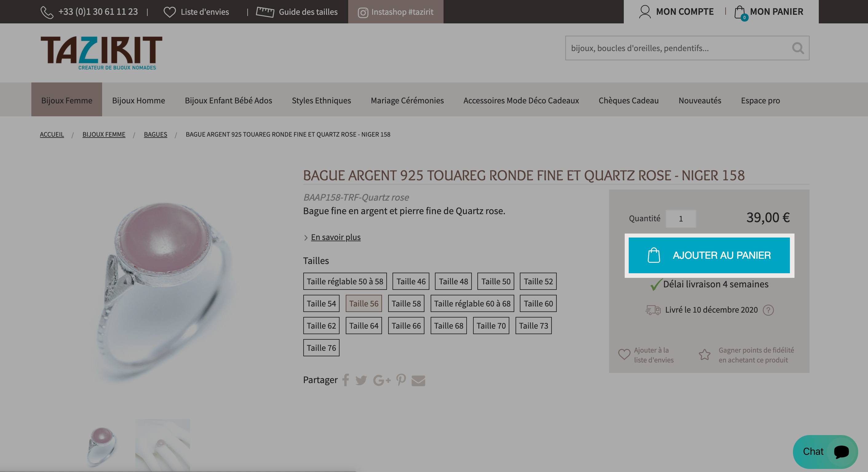Share by email envelope icon
Viewport: 868px width, 472px height.
coord(418,381)
